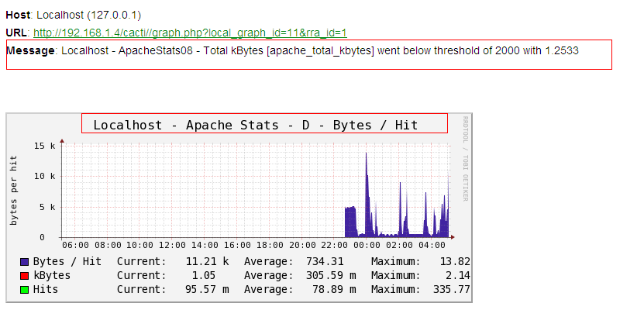This screenshot has width=644, height=310.
Task: Click the blue Bytes / Hit legend swatch
Action: (25, 262)
